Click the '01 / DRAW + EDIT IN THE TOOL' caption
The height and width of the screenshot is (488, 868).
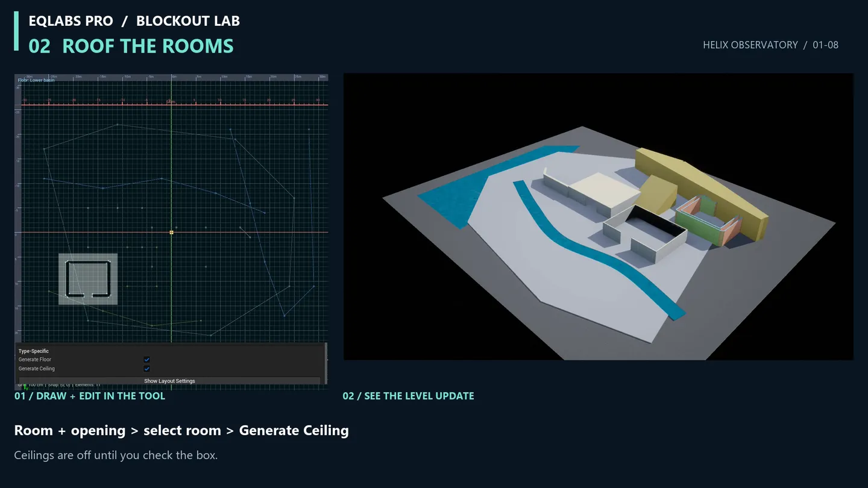pos(90,396)
